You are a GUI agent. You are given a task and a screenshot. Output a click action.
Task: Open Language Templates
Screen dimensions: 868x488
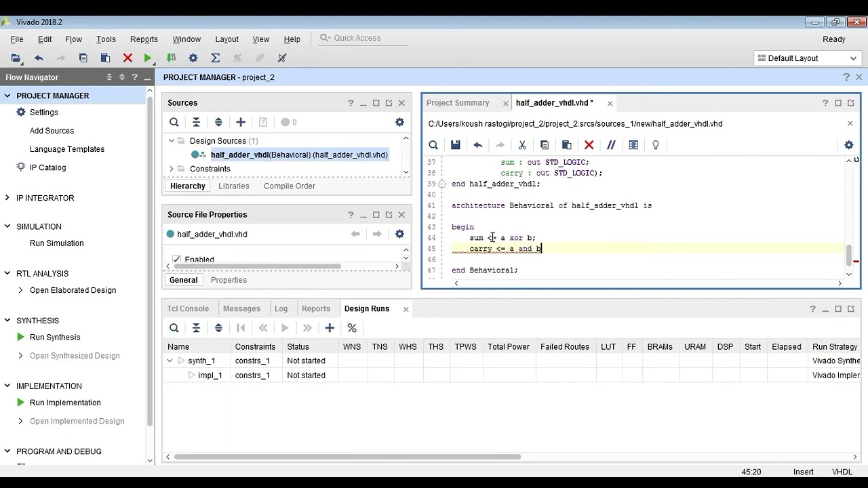pos(67,149)
